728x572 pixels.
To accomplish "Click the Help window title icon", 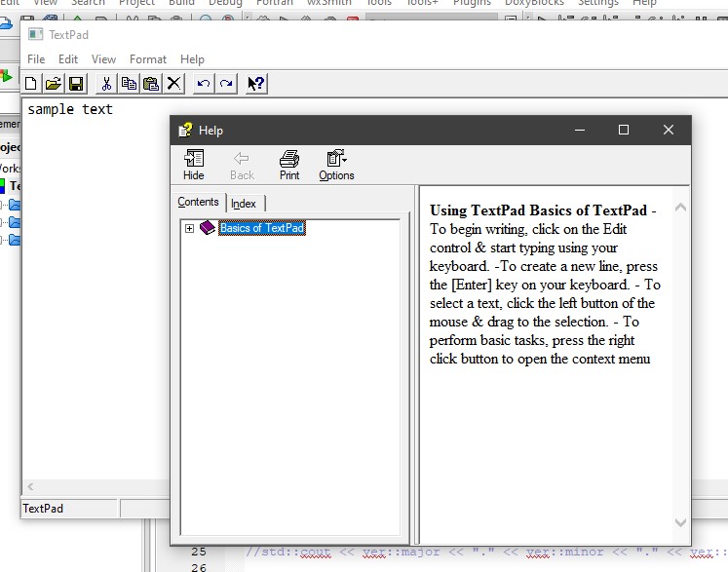I will [x=185, y=131].
